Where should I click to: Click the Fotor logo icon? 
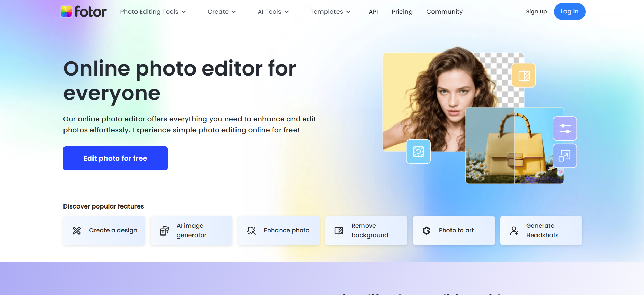click(x=66, y=12)
